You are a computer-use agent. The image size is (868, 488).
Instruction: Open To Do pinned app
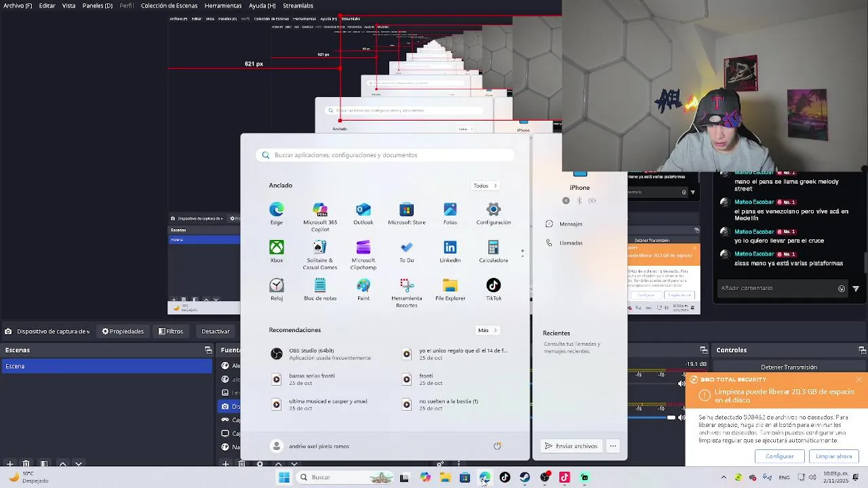407,251
